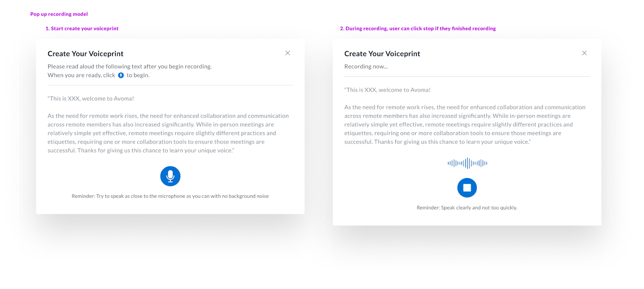The image size is (644, 289).
Task: Click the blue audio waveform indicator
Action: [467, 163]
